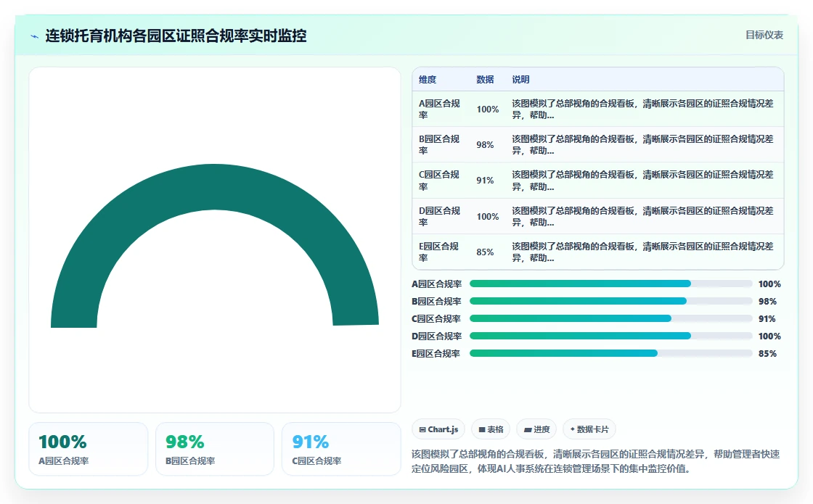Click the lightning icon beside the dashboard title
This screenshot has width=813, height=504.
coord(35,36)
